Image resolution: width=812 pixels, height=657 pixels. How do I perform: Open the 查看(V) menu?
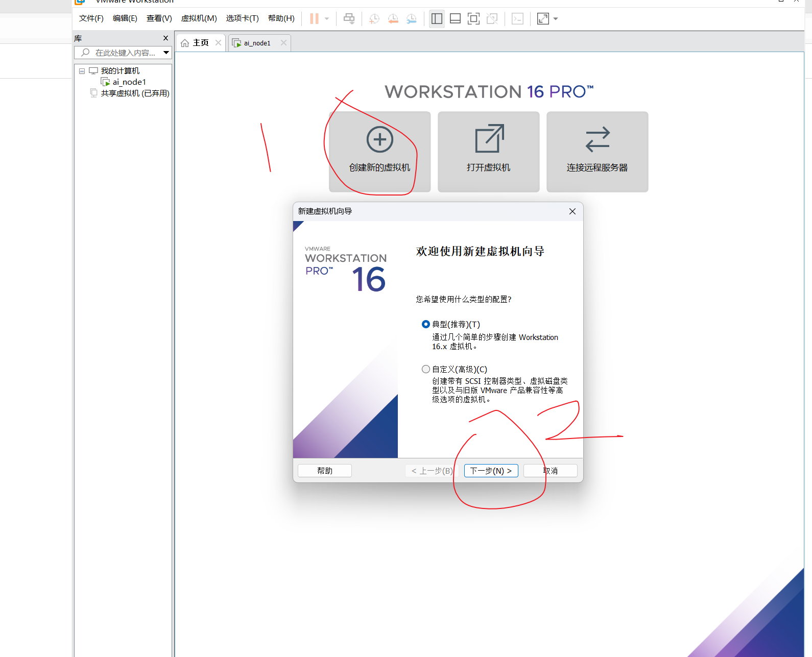[159, 18]
